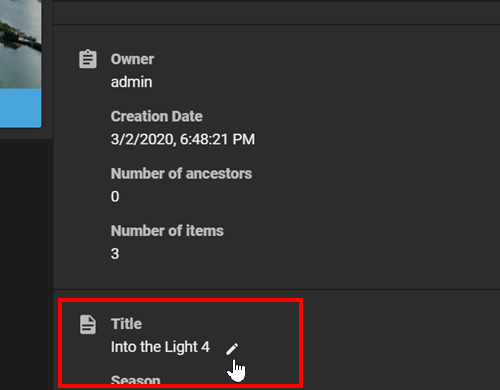
Task: Click the Owner label
Action: pyautogui.click(x=132, y=59)
